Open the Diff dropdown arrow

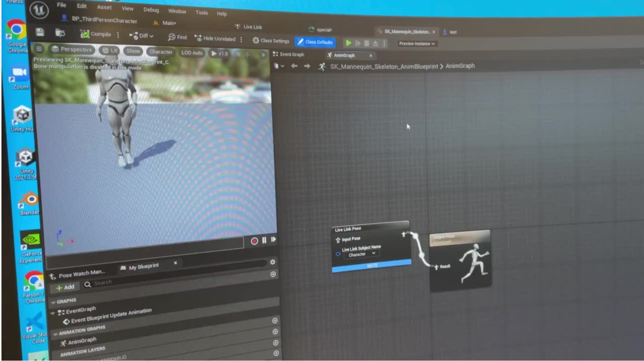[151, 36]
